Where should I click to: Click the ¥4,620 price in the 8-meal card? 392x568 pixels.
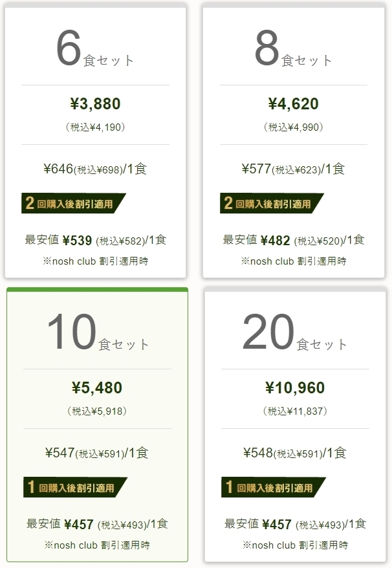294,104
